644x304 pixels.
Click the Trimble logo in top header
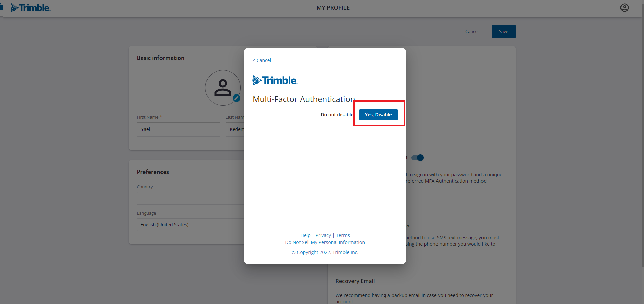pyautogui.click(x=31, y=8)
